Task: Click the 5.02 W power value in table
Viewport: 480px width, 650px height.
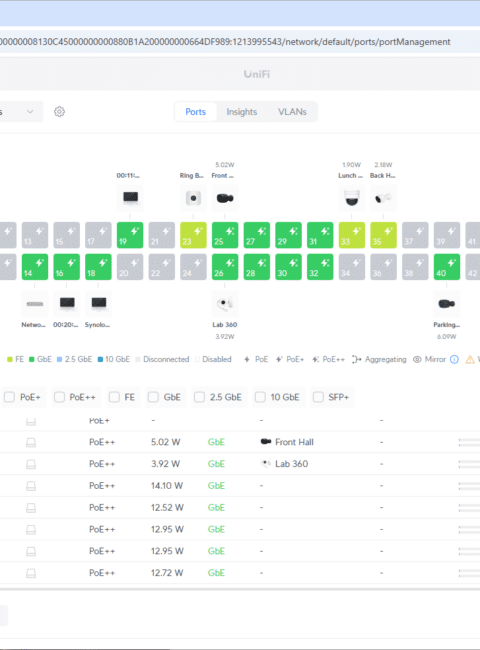Action: 165,442
